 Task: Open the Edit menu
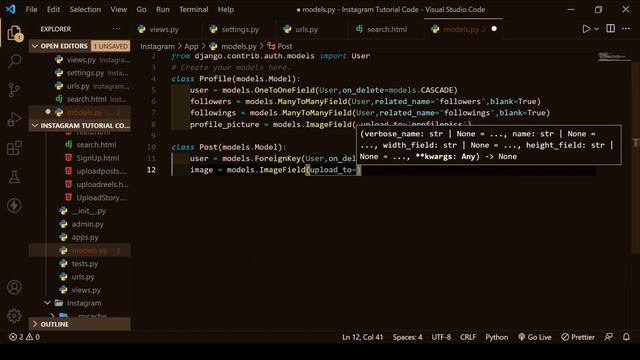pyautogui.click(x=53, y=9)
